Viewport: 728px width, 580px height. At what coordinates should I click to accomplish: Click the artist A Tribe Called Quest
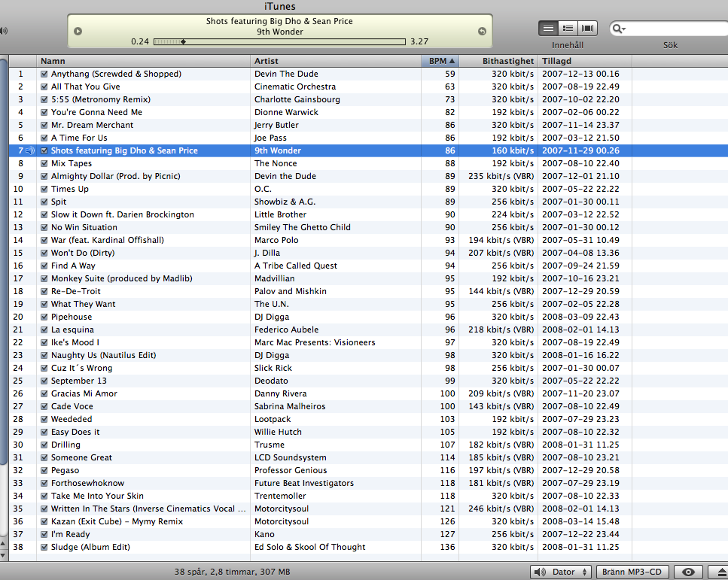pyautogui.click(x=296, y=266)
